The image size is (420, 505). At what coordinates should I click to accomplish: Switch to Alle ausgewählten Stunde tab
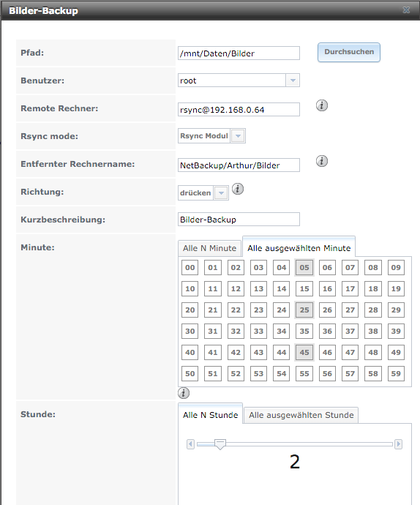[301, 415]
